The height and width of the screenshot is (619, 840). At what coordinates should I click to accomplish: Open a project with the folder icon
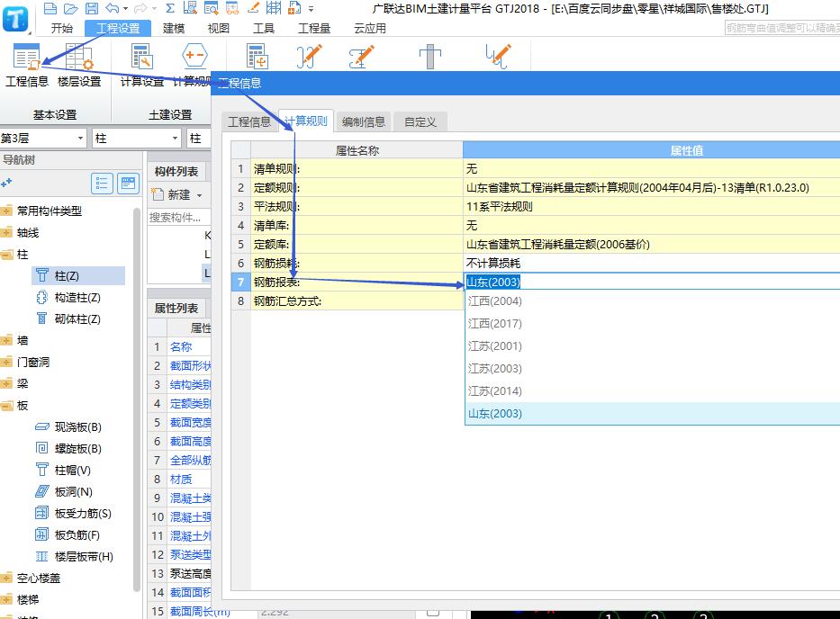pos(71,8)
